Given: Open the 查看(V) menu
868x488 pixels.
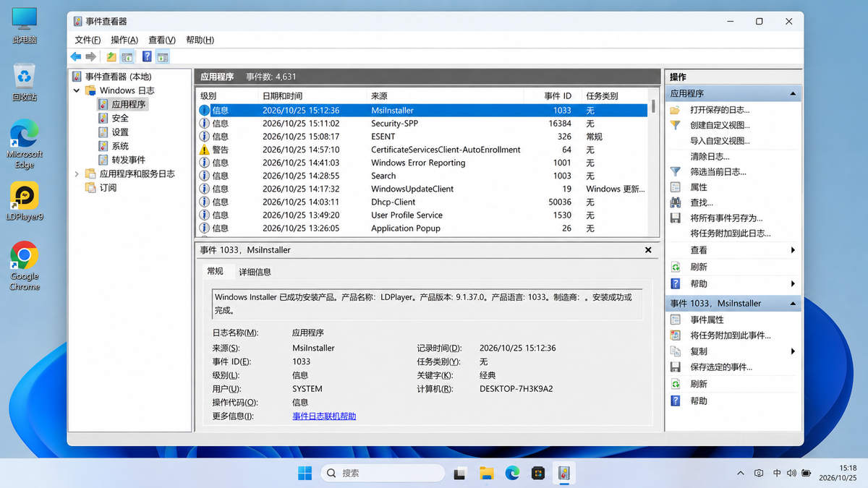Looking at the screenshot, I should (162, 40).
